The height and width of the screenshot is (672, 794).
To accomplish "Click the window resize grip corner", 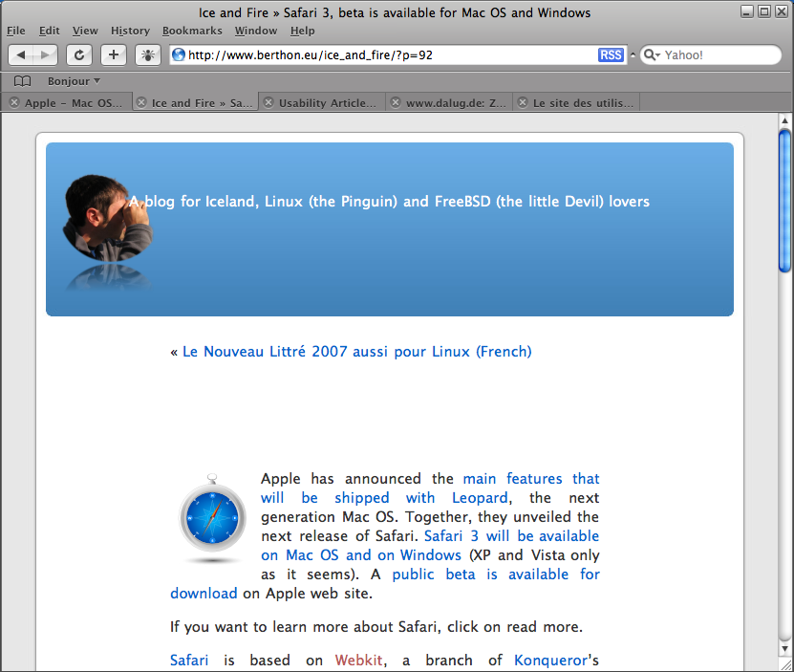I will (x=787, y=665).
